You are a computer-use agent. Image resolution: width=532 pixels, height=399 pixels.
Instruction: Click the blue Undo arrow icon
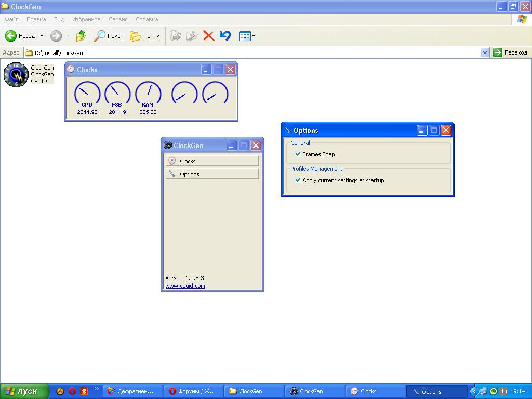click(225, 36)
